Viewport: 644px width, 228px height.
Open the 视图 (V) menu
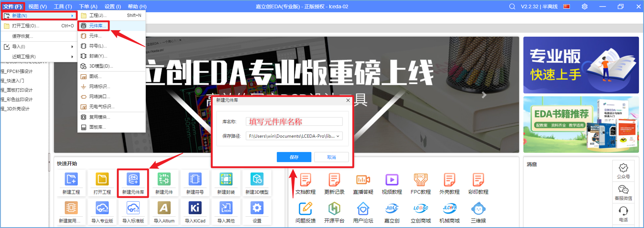click(x=37, y=7)
